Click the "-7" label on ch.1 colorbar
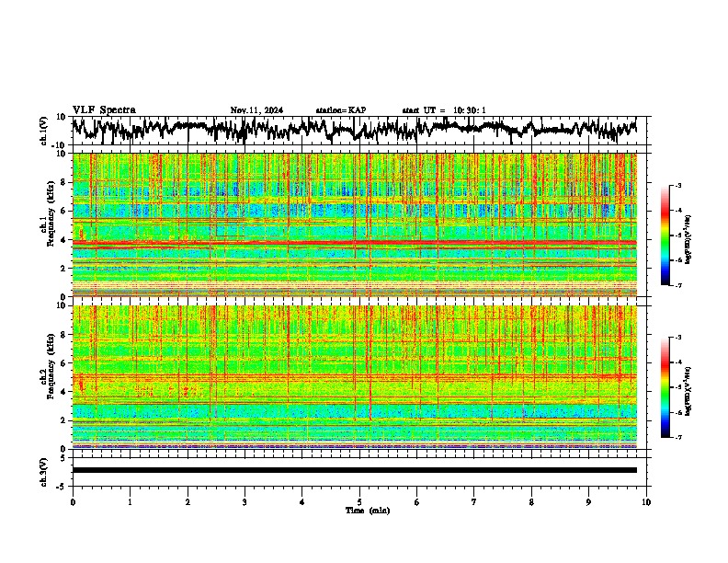The image size is (728, 563). [x=678, y=285]
